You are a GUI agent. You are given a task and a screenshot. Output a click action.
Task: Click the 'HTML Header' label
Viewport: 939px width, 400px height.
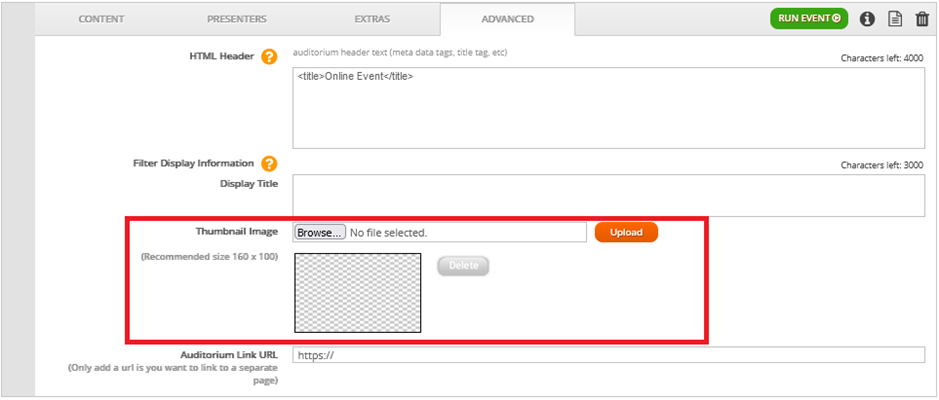222,56
